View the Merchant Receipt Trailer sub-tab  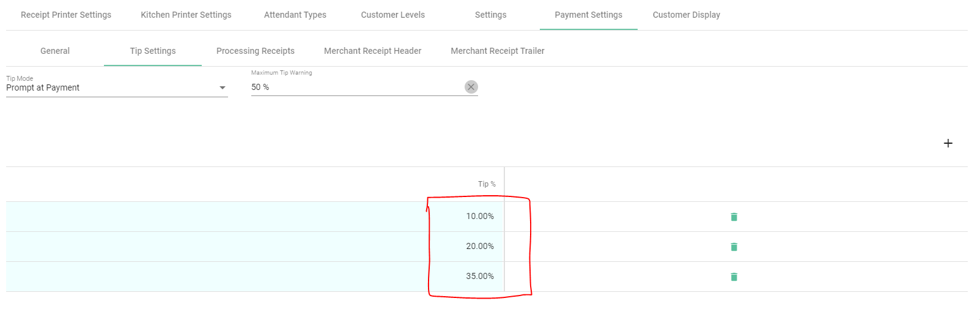click(497, 51)
